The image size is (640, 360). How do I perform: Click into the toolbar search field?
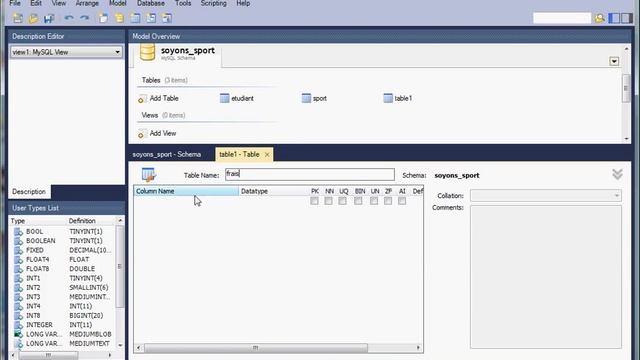[x=562, y=18]
